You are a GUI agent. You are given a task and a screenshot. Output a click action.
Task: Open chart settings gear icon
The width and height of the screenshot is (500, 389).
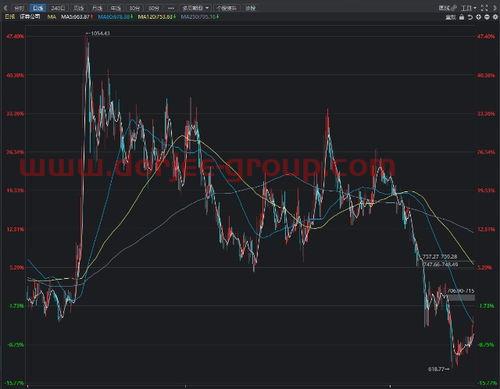(495, 17)
